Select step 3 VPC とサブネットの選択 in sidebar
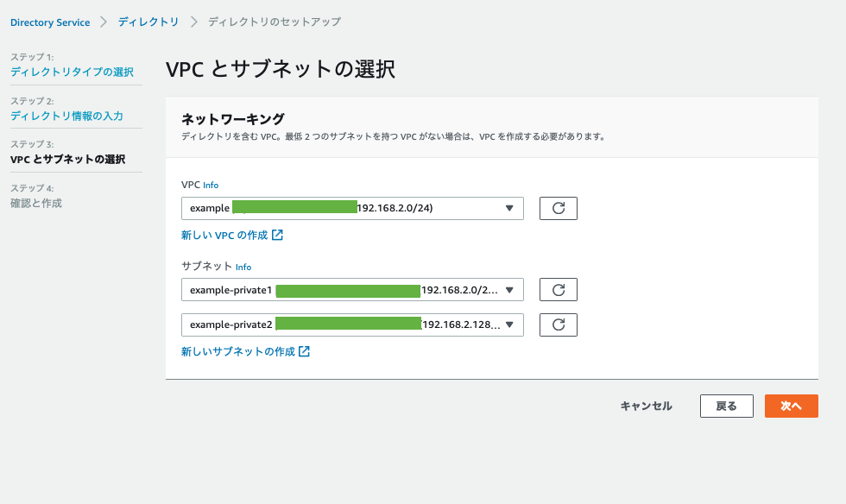This screenshot has height=504, width=846. coord(67,160)
